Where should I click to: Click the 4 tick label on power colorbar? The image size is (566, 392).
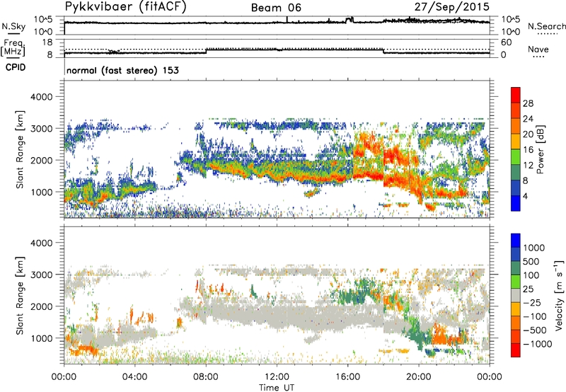526,196
